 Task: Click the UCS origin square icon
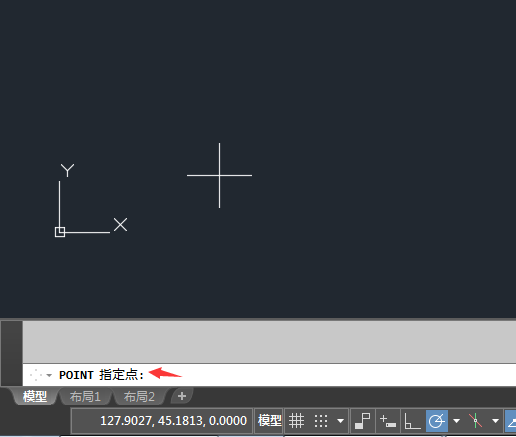[60, 232]
